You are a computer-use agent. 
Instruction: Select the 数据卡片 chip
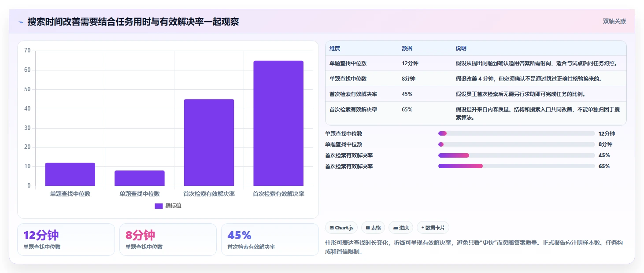pyautogui.click(x=433, y=228)
